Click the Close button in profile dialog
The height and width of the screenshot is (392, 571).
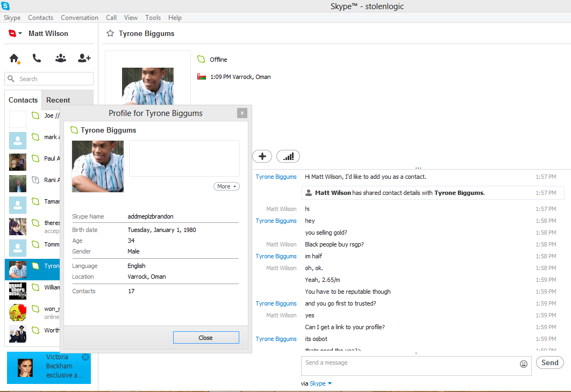(206, 337)
